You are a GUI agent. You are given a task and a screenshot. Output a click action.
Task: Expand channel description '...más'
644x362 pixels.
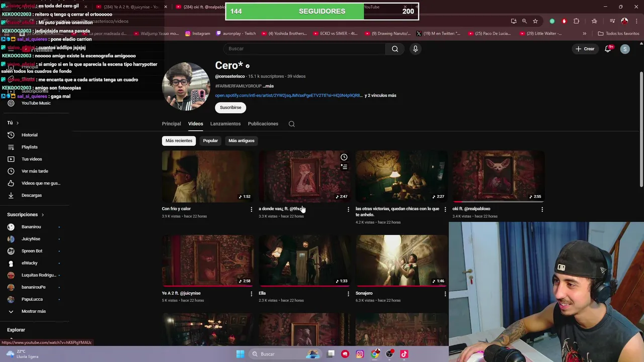(268, 86)
